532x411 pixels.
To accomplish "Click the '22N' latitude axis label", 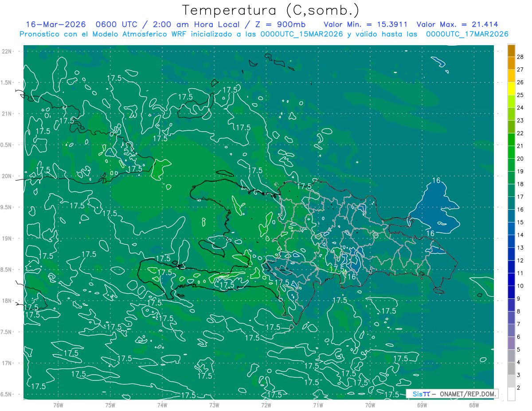I will tap(7, 51).
